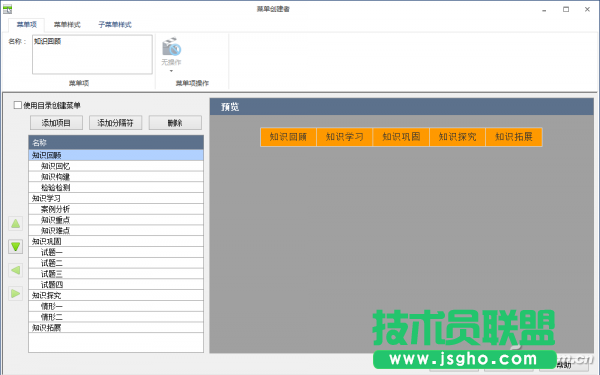Select the 知识难点 list row

116,230
